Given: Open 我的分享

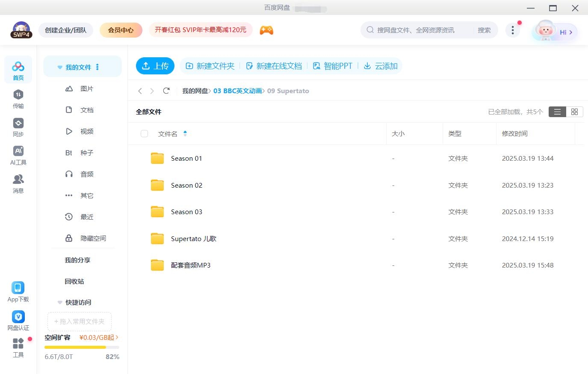Looking at the screenshot, I should pos(77,260).
